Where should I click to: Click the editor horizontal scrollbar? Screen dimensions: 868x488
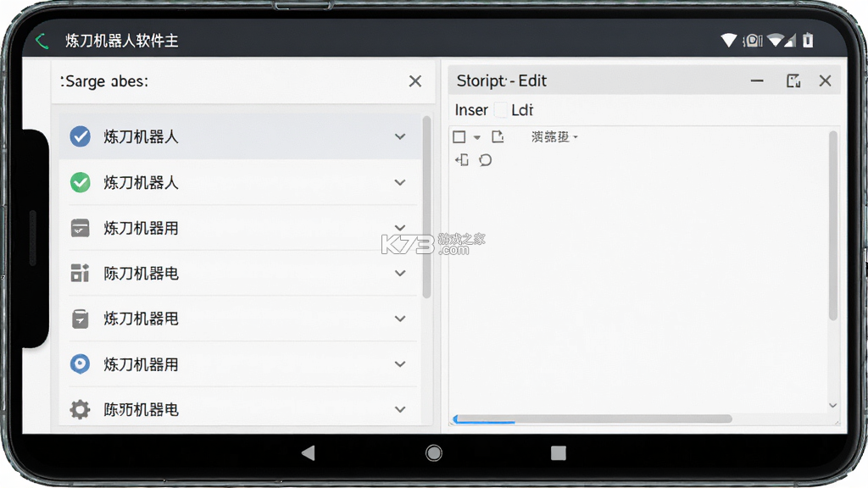click(593, 419)
